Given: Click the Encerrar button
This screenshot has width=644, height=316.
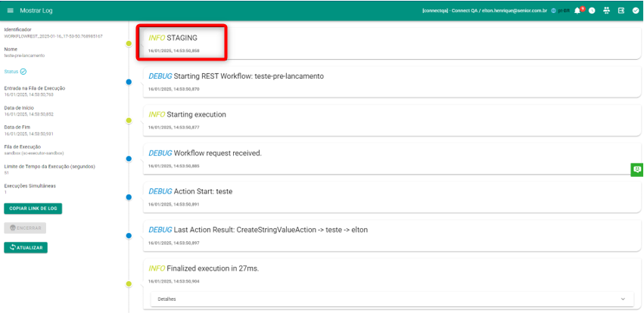Looking at the screenshot, I should click(25, 228).
